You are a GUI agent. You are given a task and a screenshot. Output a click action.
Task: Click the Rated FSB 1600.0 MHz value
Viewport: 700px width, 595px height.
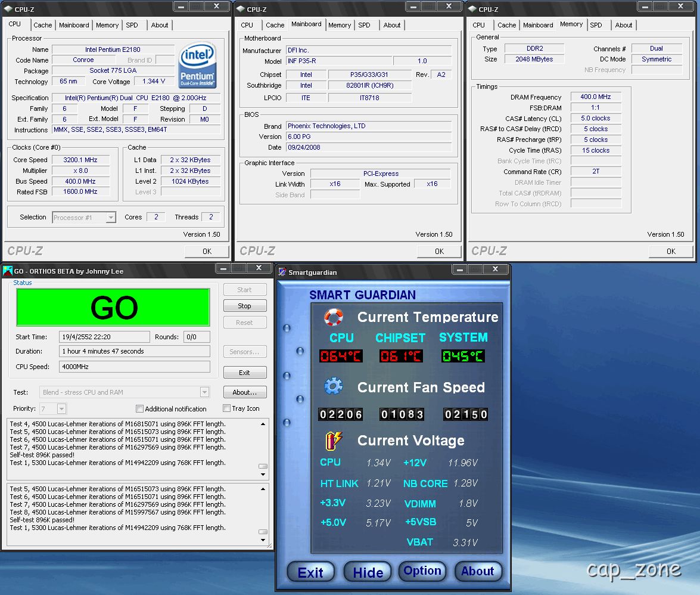click(x=80, y=191)
